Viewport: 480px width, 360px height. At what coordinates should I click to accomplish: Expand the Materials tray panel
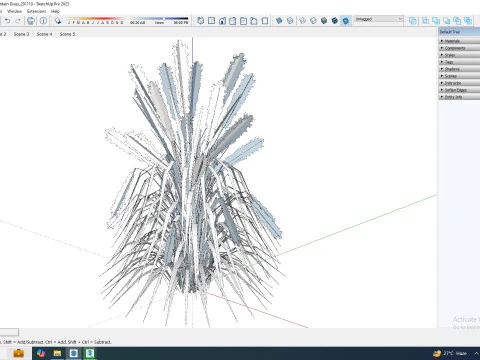(459, 41)
